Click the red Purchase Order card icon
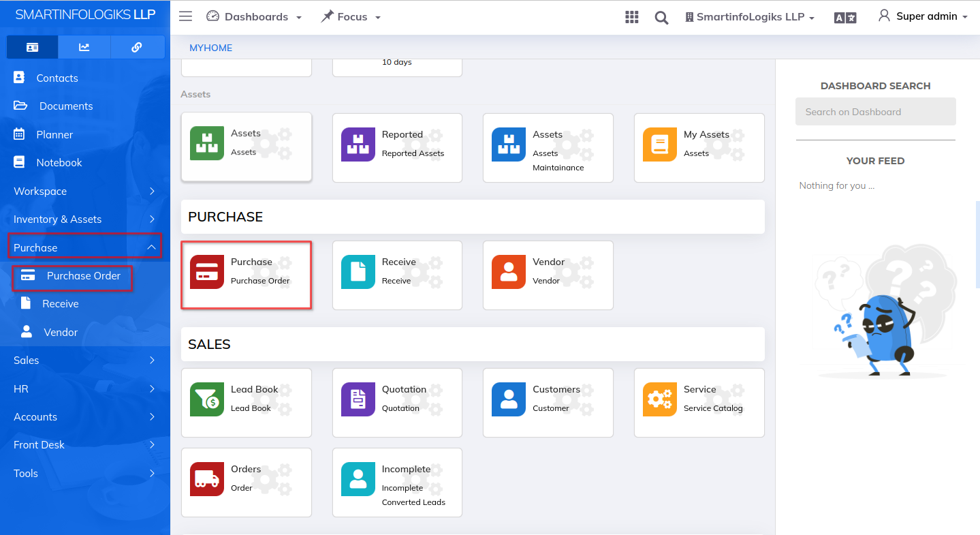980x535 pixels. (207, 272)
